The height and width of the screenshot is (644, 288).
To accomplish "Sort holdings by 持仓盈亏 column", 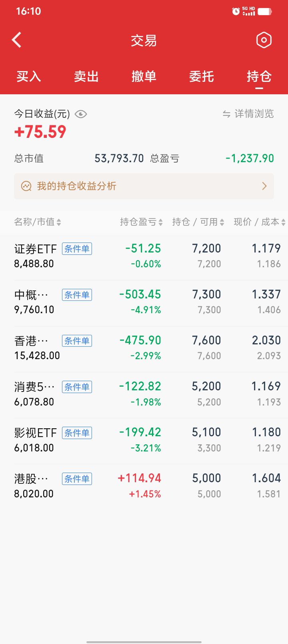I will (x=141, y=222).
